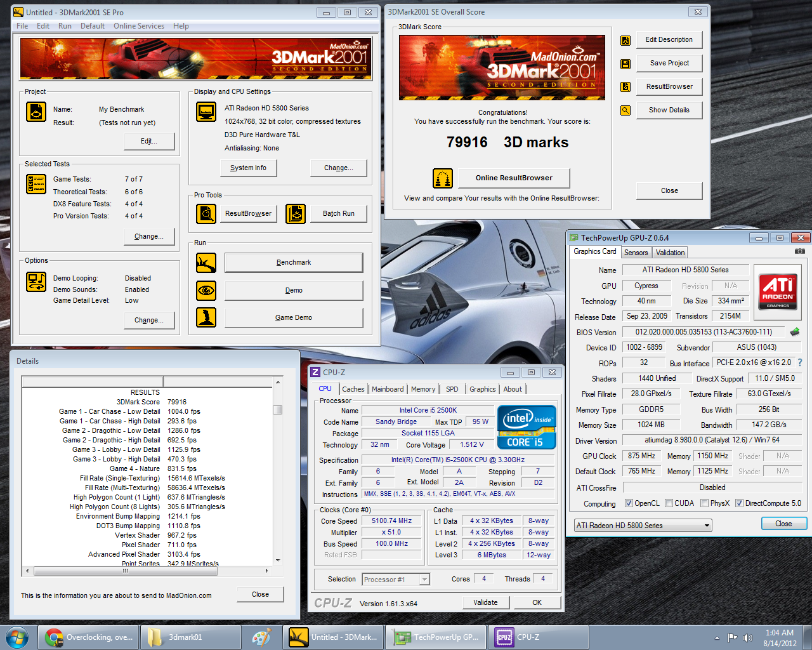The image size is (812, 650).
Task: Click the Display and CPU Settings monitor icon
Action: 206,112
